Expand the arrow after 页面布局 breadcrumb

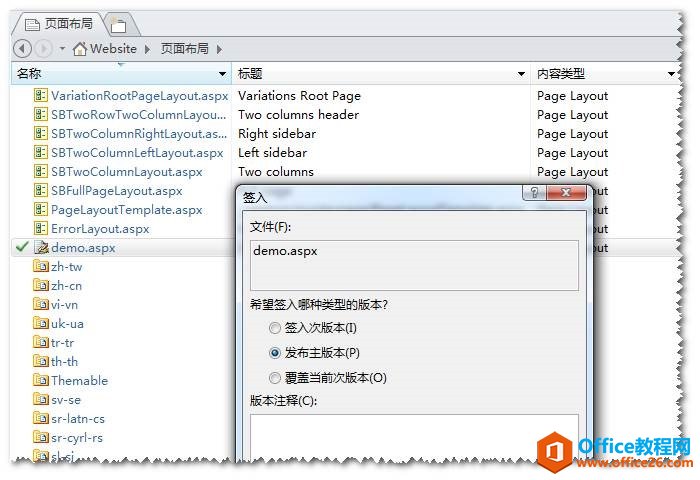pos(219,49)
